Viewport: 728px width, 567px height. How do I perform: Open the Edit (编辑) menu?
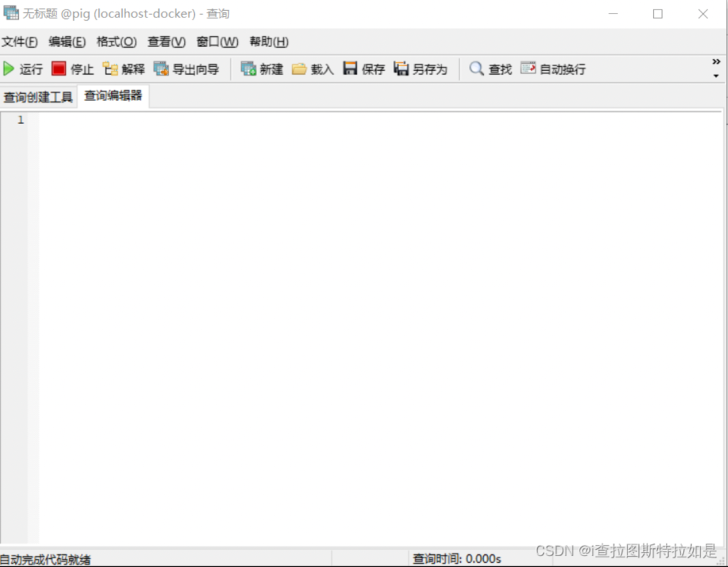tap(67, 42)
